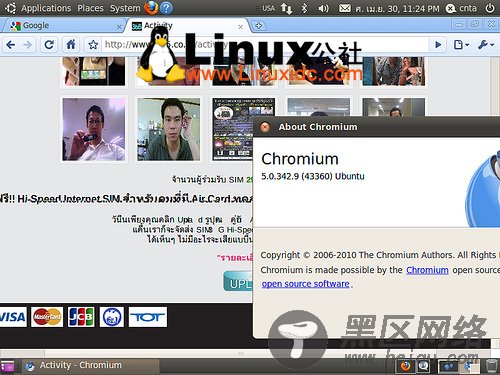Open the Trash icon in bottom panel

click(x=492, y=366)
